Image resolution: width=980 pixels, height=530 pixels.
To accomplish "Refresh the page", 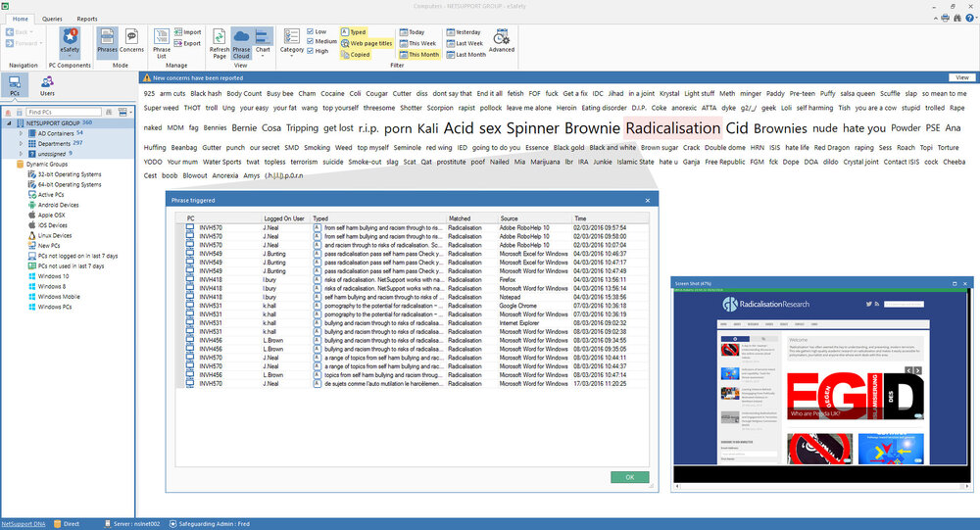I will 219,44.
